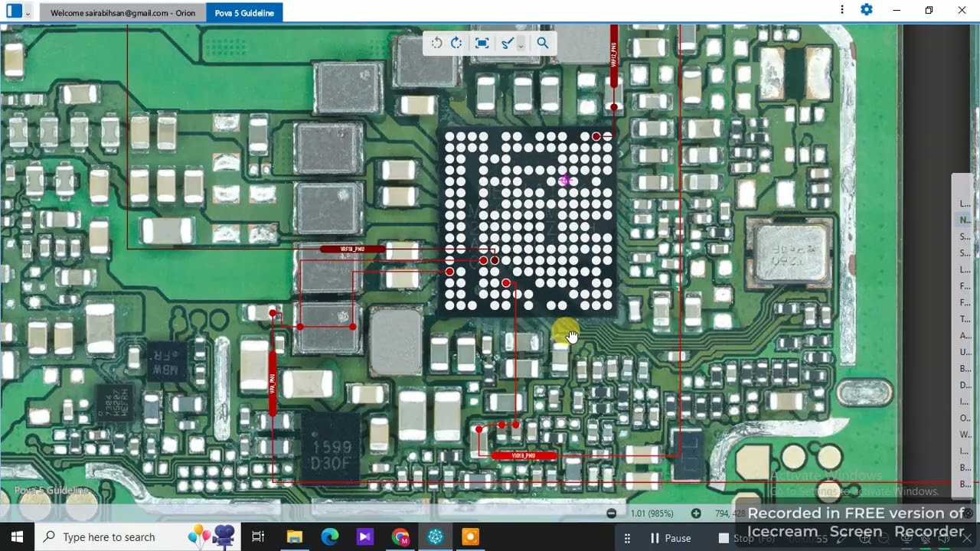The image size is (980, 551).
Task: Open the purple taskbar app icon
Action: 364,537
